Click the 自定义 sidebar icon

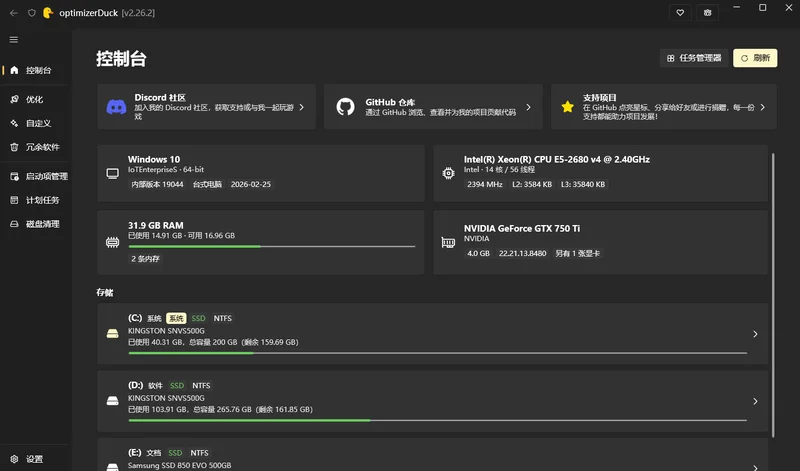(14, 123)
